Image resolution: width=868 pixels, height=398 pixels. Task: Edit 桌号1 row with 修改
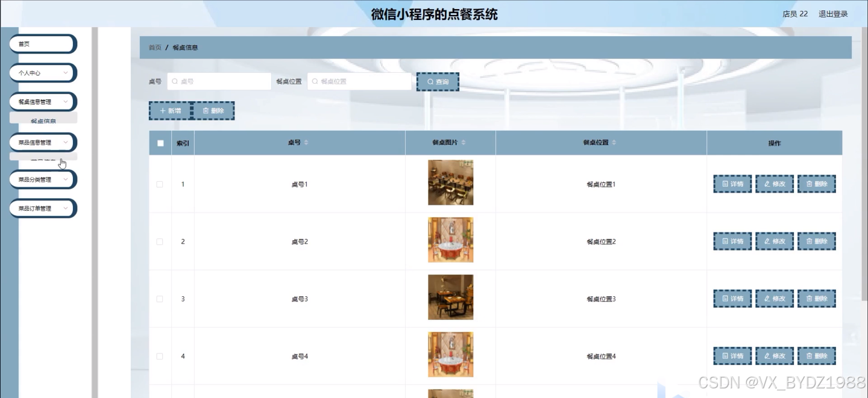(x=775, y=184)
